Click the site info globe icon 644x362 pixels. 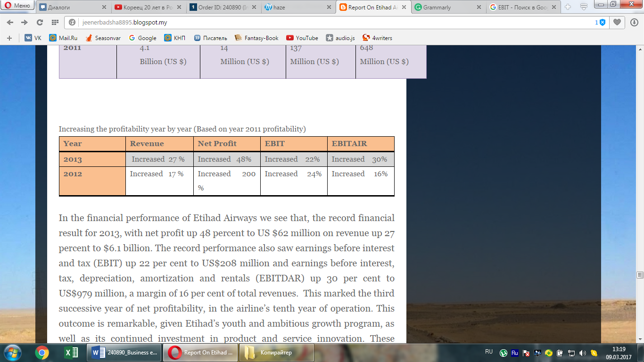[x=72, y=22]
